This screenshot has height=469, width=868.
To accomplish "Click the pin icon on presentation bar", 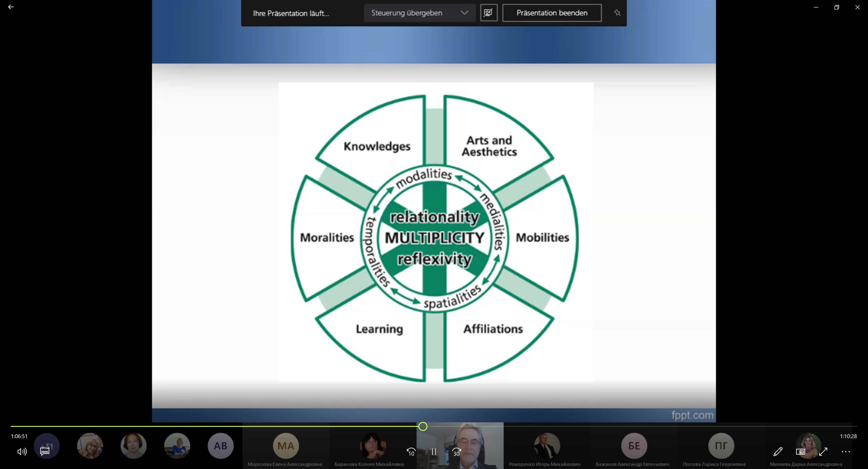I will tap(617, 13).
